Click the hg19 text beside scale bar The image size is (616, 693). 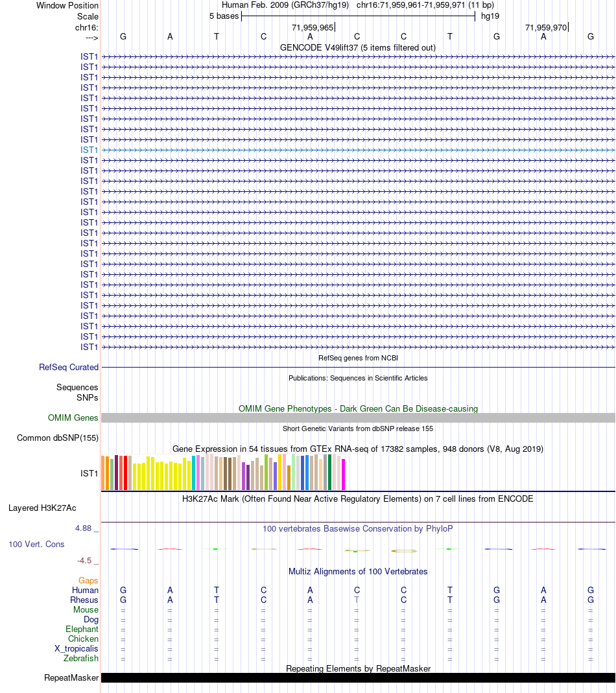coord(490,16)
